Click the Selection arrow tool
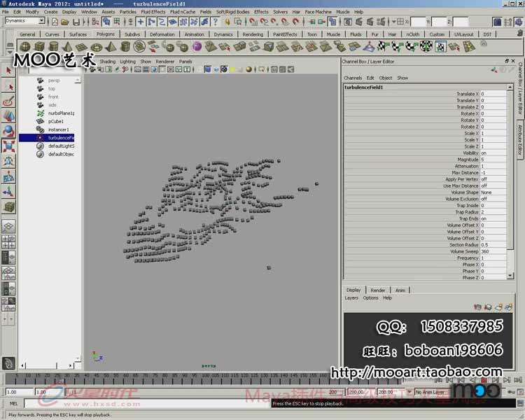Screen dimensions: 525x420 point(9,70)
